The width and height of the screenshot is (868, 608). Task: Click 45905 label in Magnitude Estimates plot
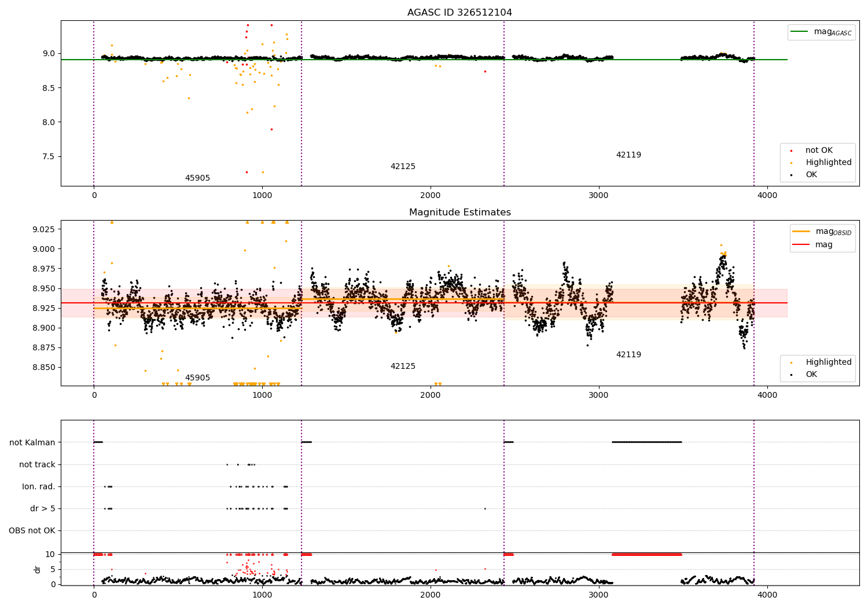pyautogui.click(x=197, y=378)
